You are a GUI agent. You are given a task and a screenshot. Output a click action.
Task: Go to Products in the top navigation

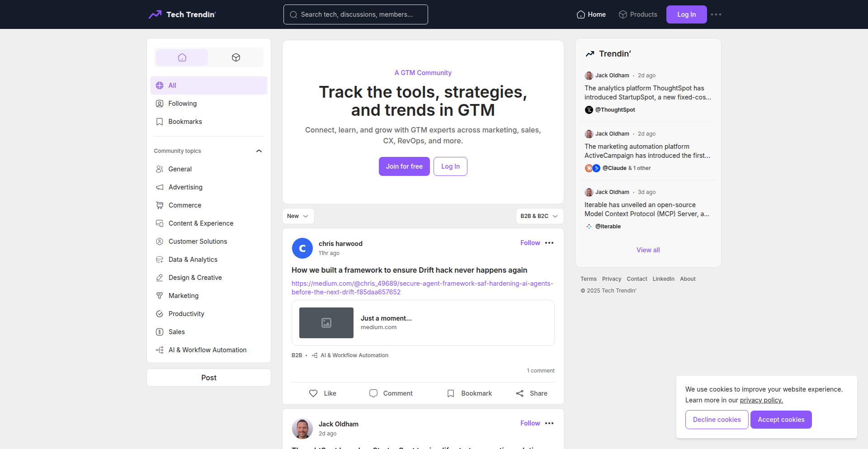point(638,14)
